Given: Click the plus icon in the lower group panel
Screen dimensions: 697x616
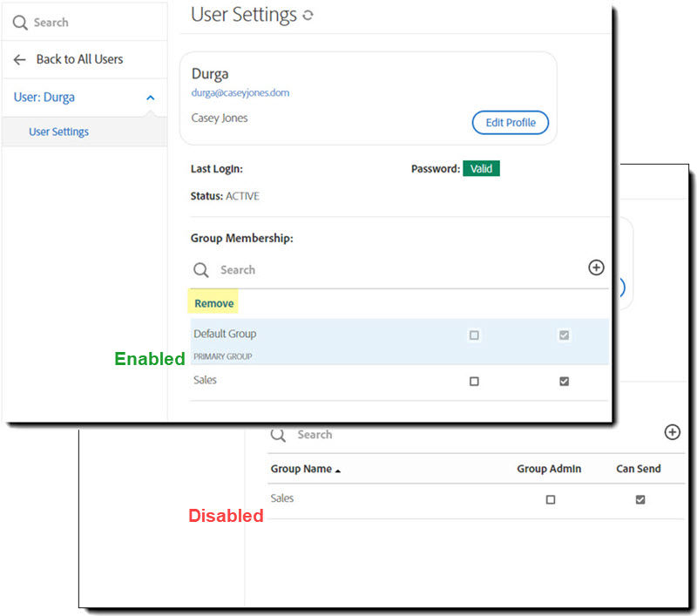Looking at the screenshot, I should click(673, 431).
